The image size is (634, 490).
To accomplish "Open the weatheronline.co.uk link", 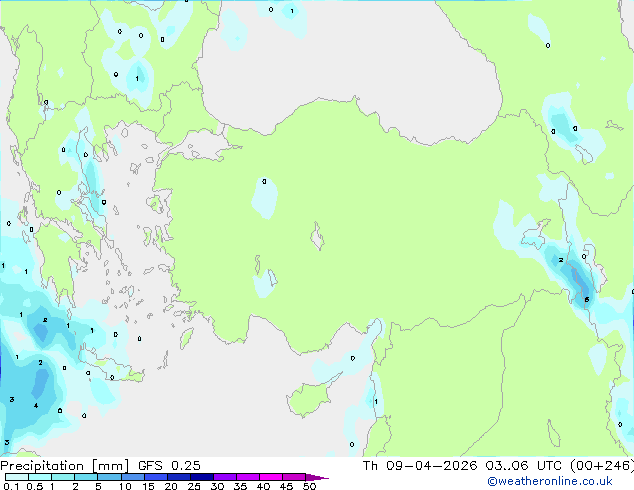I will (550, 481).
